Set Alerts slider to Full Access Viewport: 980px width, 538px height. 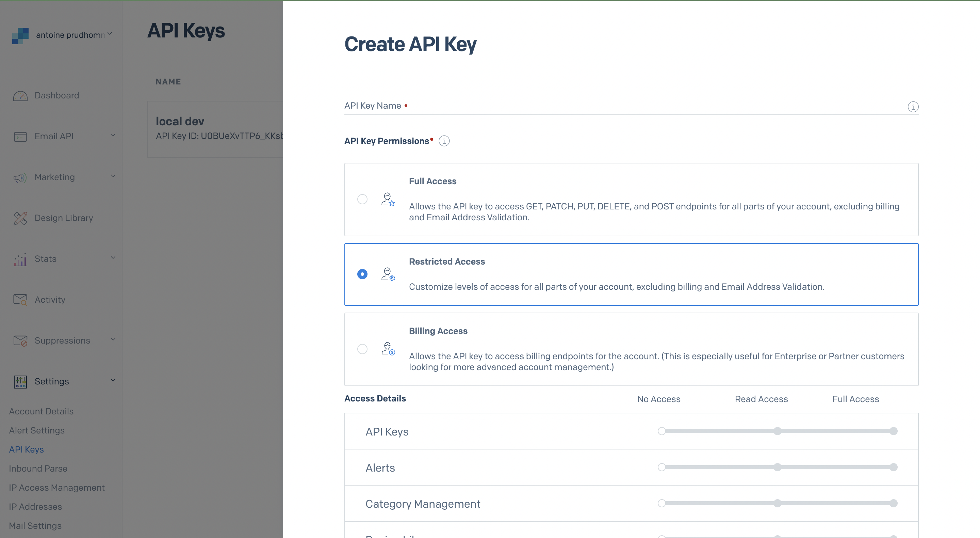894,467
